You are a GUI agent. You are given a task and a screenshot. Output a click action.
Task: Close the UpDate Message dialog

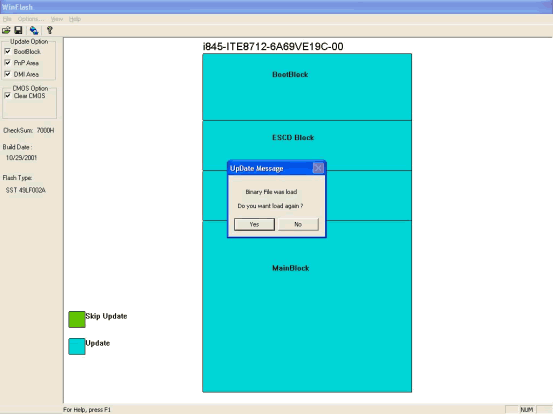point(318,168)
